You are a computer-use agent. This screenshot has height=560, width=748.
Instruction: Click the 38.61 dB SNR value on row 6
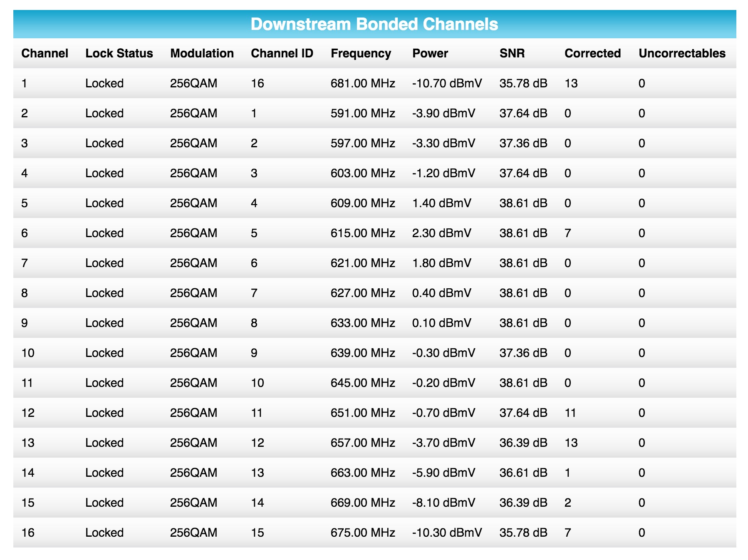click(x=524, y=233)
